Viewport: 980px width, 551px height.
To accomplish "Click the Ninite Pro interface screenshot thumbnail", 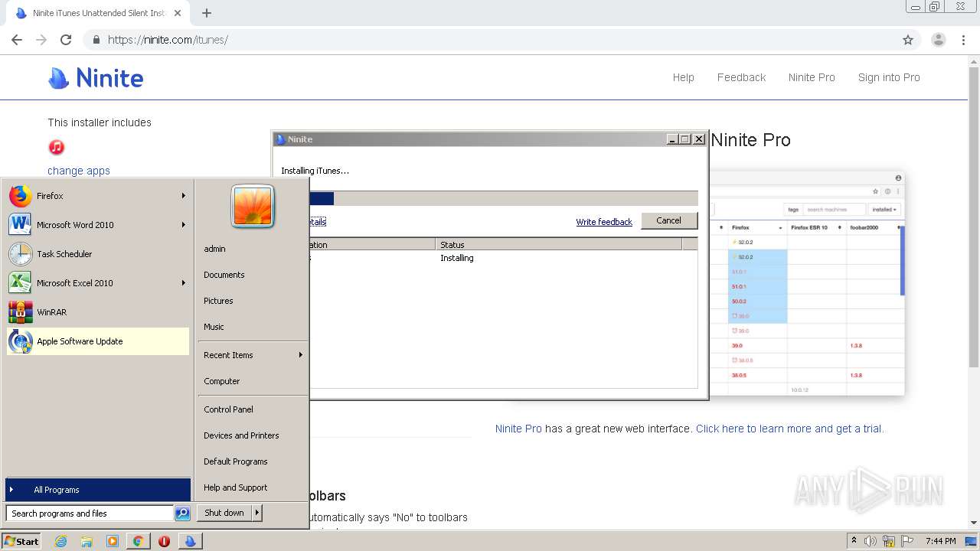I will tap(806, 283).
